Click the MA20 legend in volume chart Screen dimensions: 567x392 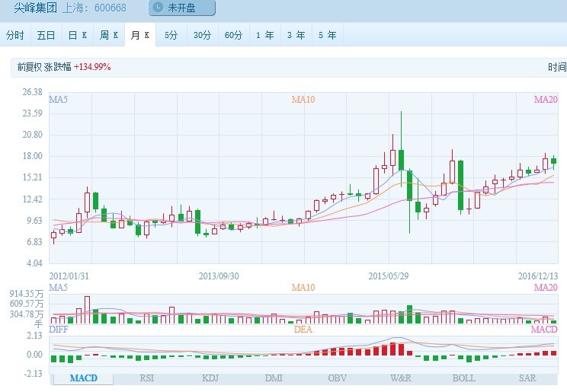coord(546,288)
